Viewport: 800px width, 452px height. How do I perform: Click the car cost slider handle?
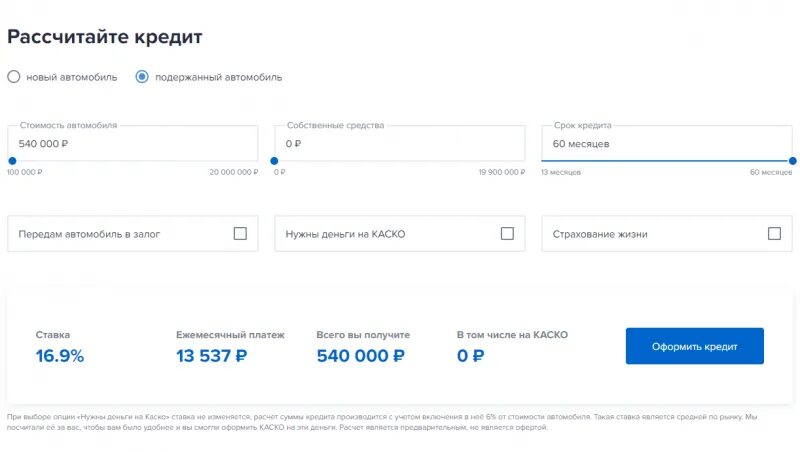coord(12,161)
